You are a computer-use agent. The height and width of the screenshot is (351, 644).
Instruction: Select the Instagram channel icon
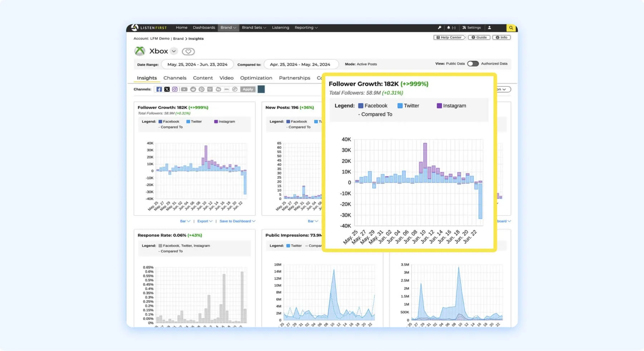[175, 89]
